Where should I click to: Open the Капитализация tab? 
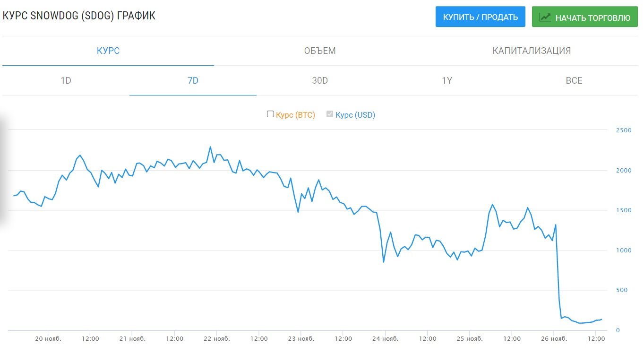coord(532,51)
